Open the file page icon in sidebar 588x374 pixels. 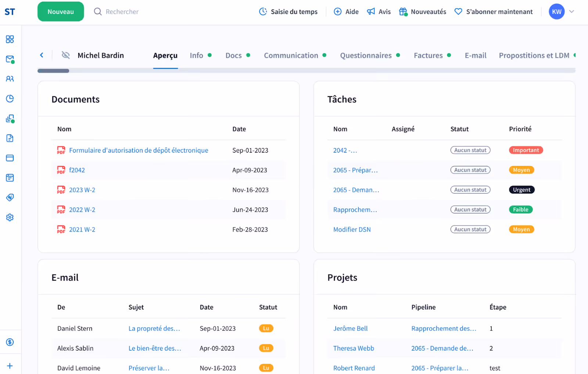point(10,138)
